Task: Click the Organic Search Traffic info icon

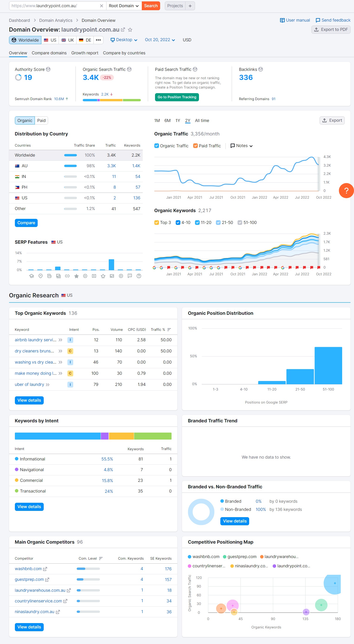Action: coord(129,69)
